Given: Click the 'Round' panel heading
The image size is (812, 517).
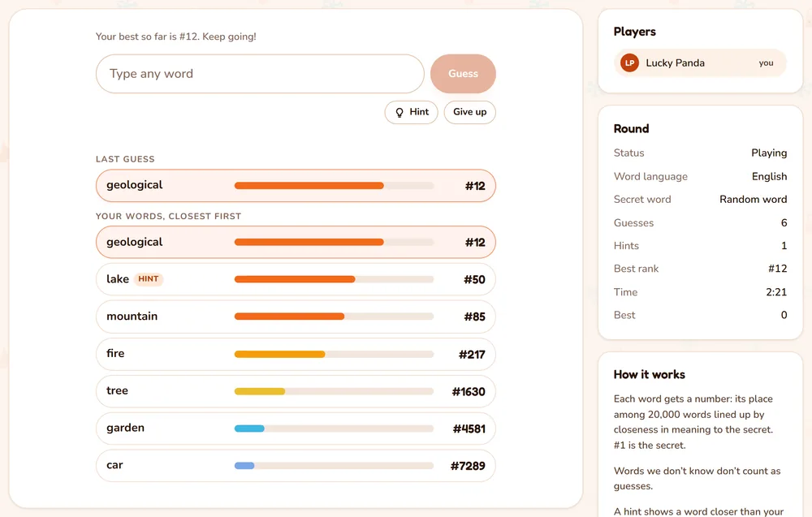Looking at the screenshot, I should 631,129.
